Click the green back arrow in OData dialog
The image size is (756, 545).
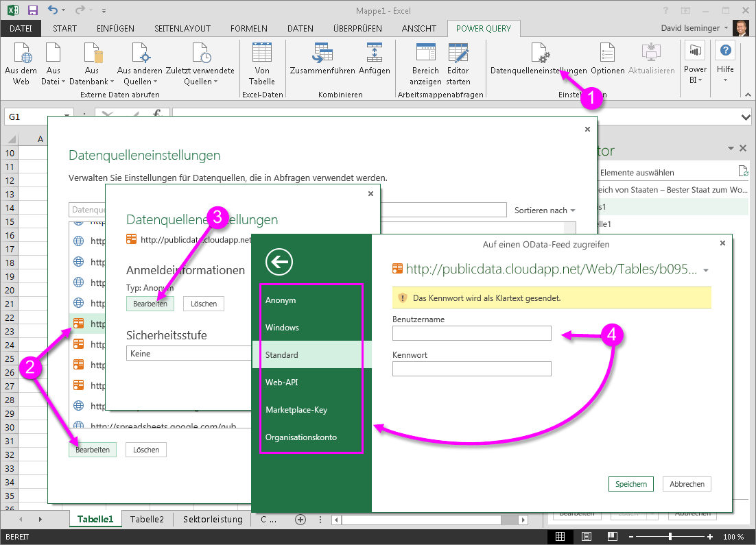(279, 262)
